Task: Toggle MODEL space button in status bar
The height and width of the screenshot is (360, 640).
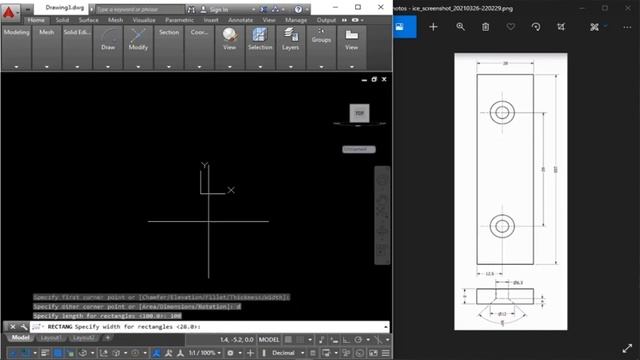Action: point(269,340)
